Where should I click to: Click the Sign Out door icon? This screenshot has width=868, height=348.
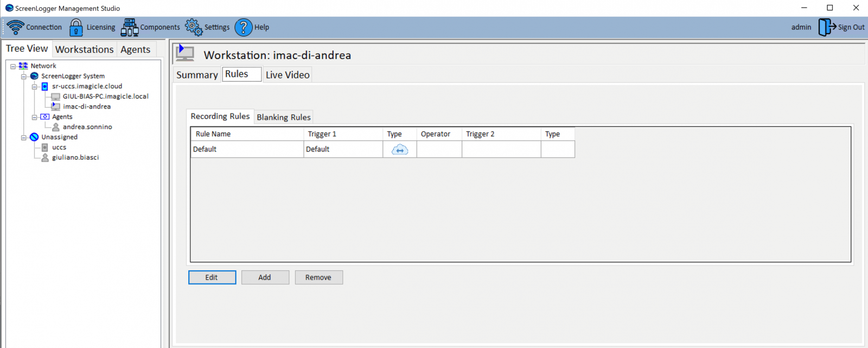pos(827,27)
